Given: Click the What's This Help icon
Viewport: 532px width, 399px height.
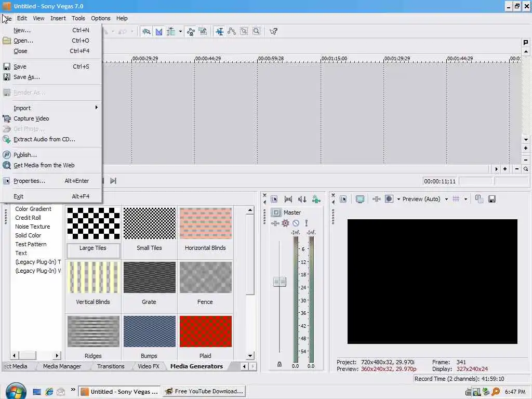Looking at the screenshot, I should pos(273,32).
